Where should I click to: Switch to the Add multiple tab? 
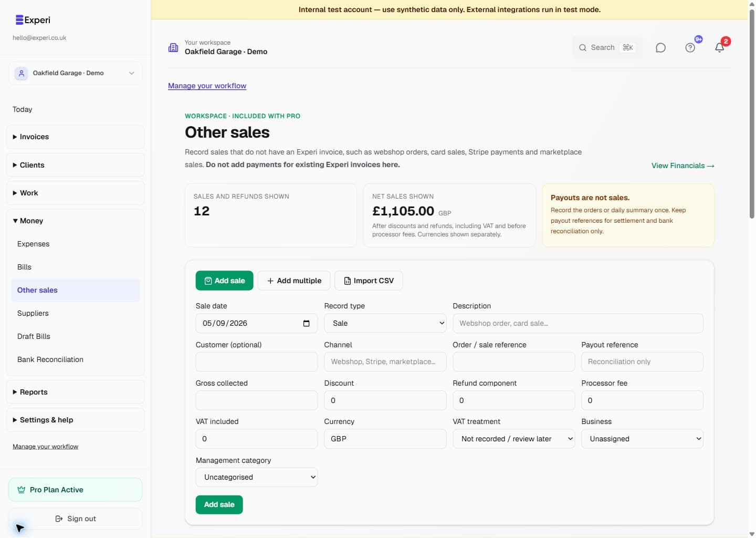coord(294,281)
